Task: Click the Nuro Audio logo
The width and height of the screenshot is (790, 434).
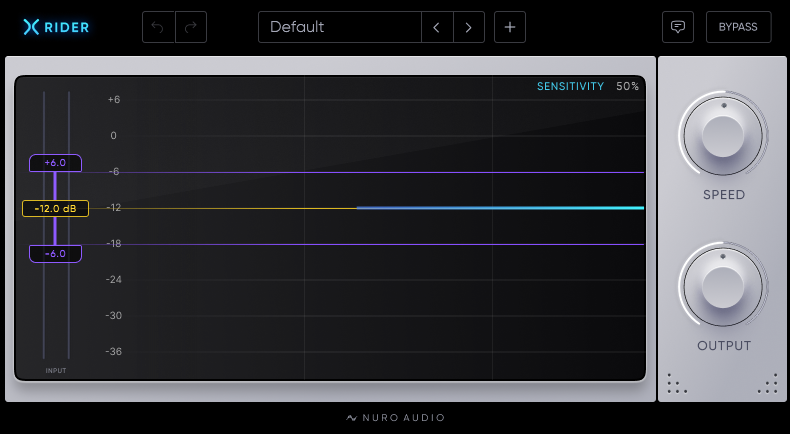Action: 396,417
